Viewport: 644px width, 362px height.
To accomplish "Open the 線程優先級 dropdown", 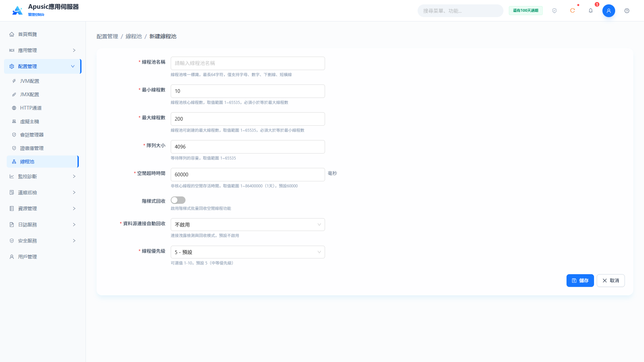I will tap(248, 252).
